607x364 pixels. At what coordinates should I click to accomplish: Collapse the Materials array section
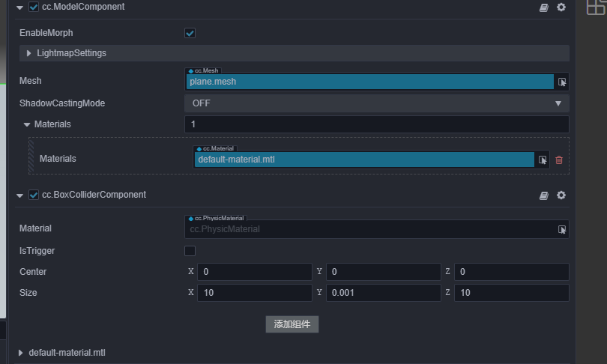[27, 124]
